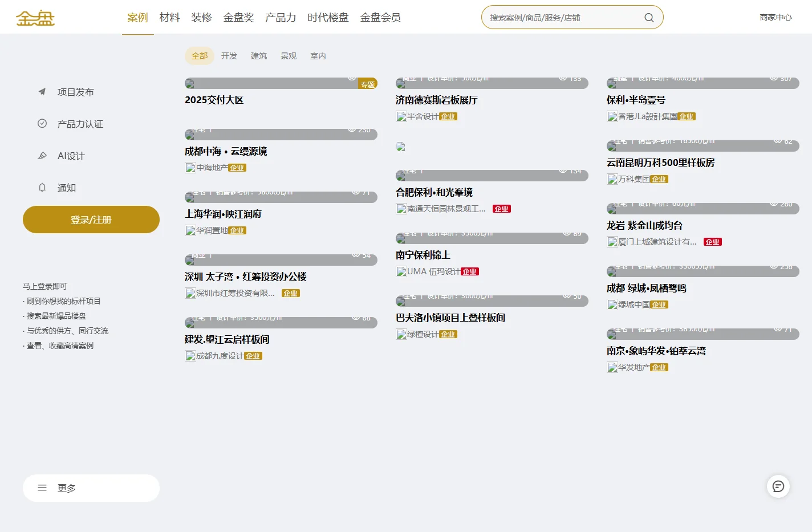Click the 华润置地 avatar image

[190, 230]
